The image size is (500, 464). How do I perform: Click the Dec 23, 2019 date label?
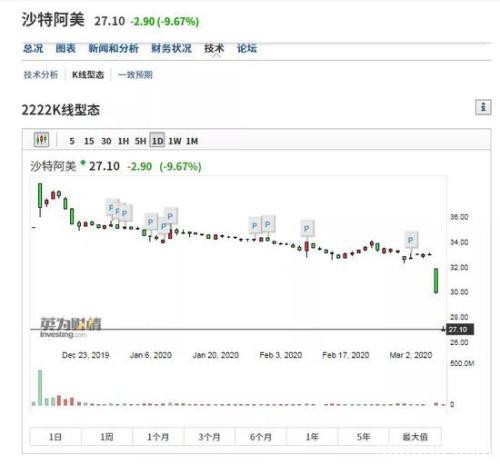coord(85,355)
